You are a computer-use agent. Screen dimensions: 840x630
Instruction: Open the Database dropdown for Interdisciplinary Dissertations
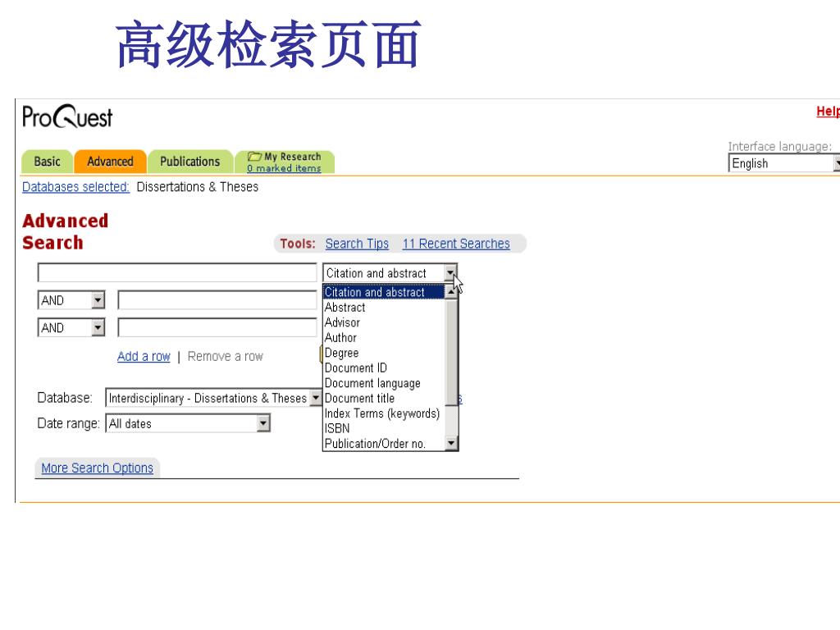[214, 398]
